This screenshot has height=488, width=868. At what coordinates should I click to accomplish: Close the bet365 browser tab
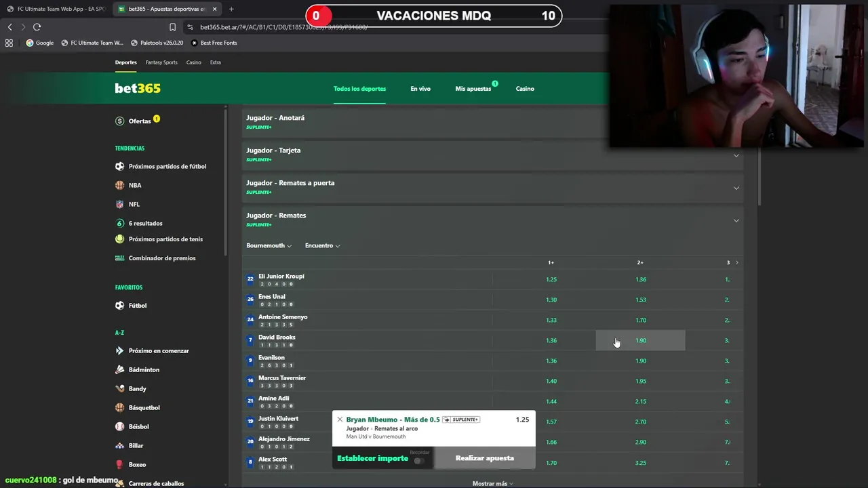[215, 9]
